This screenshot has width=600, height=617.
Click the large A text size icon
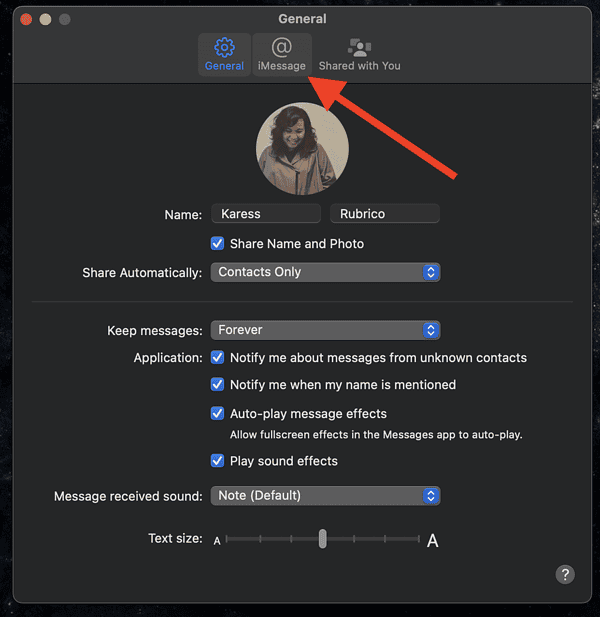[433, 541]
